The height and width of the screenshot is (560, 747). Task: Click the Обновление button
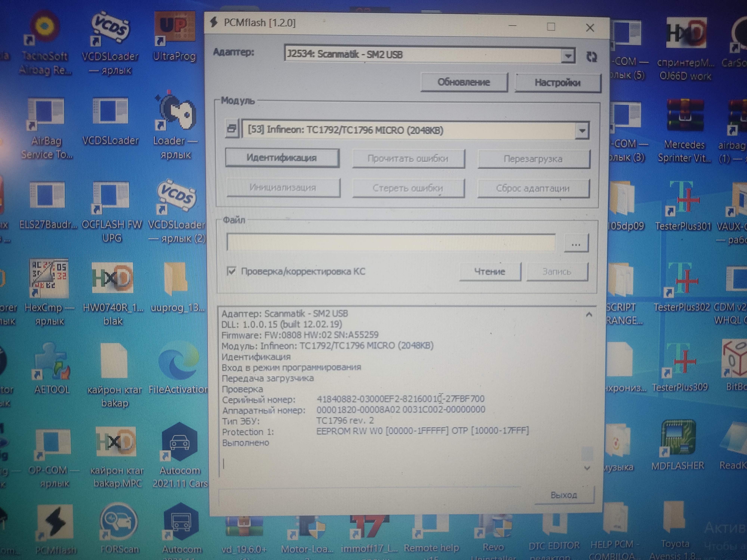click(x=464, y=82)
